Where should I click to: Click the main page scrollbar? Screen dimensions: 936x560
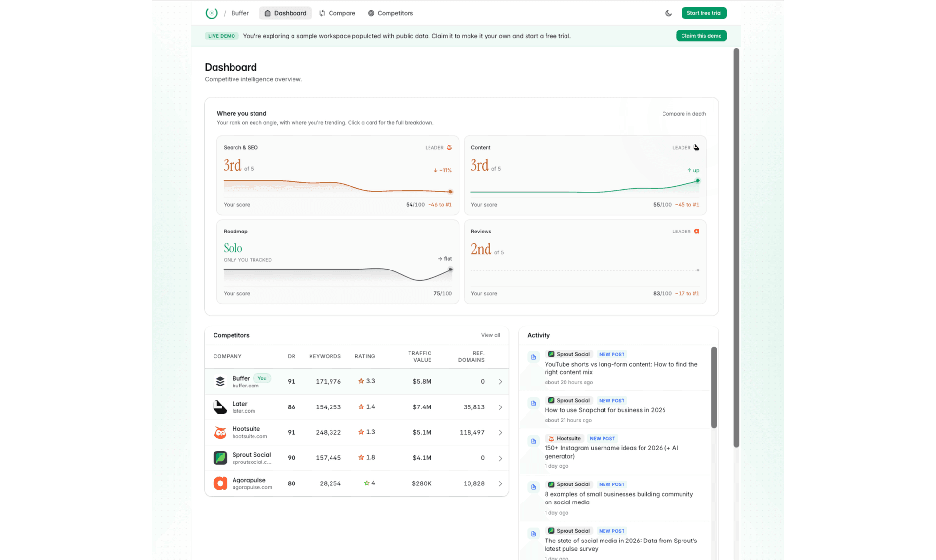[736, 248]
